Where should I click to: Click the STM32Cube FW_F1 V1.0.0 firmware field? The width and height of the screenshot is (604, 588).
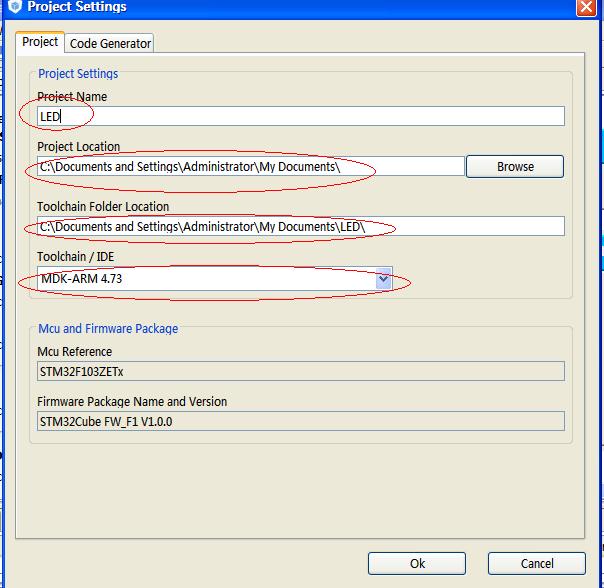(300, 421)
